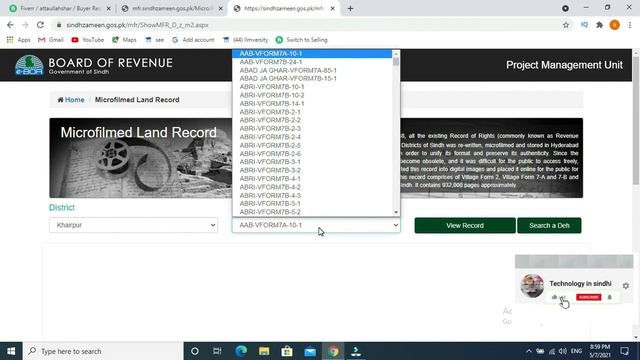Viewport: 640px width, 360px height.
Task: Open the Windows Start menu
Action: (11, 351)
